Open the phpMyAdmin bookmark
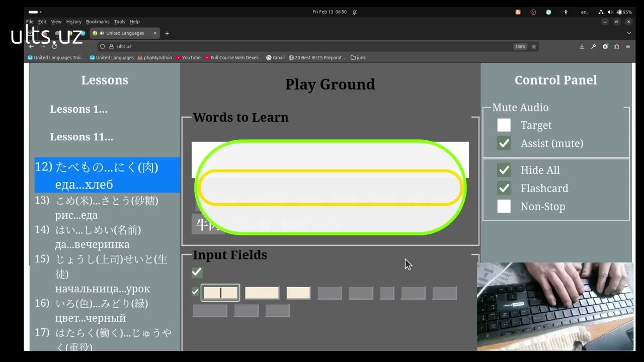This screenshot has width=644, height=362. click(155, 58)
